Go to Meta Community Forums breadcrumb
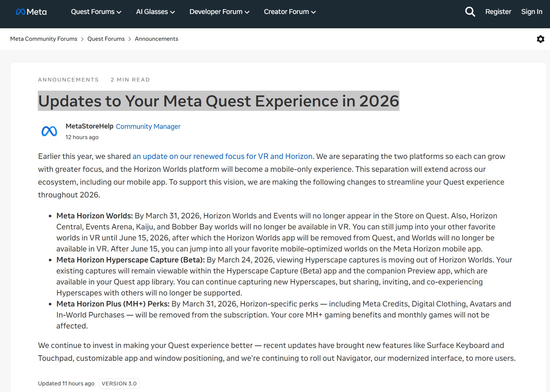 [44, 39]
